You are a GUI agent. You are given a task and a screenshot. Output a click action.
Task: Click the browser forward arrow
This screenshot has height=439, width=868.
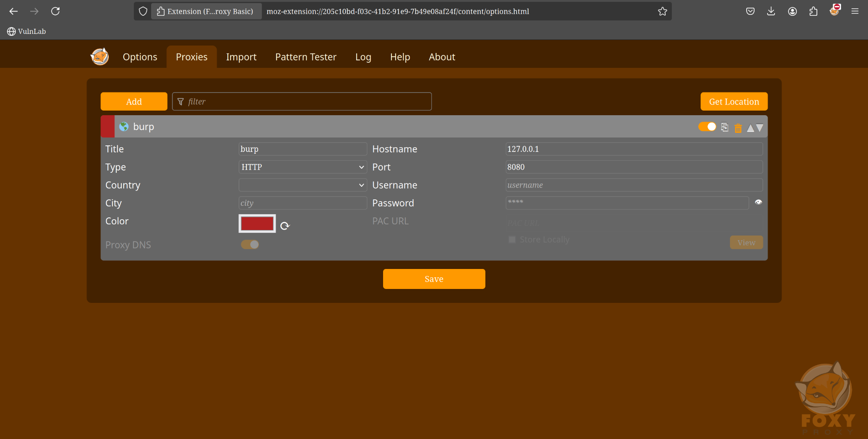click(34, 11)
